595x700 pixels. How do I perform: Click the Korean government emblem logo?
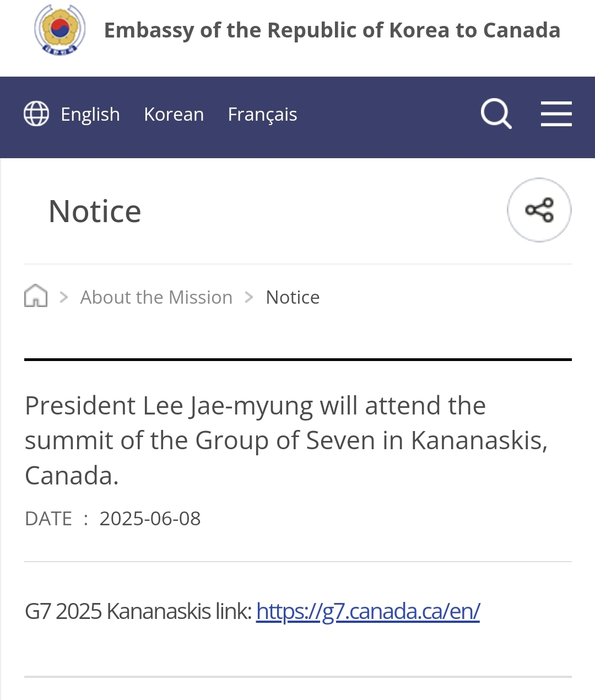[59, 30]
